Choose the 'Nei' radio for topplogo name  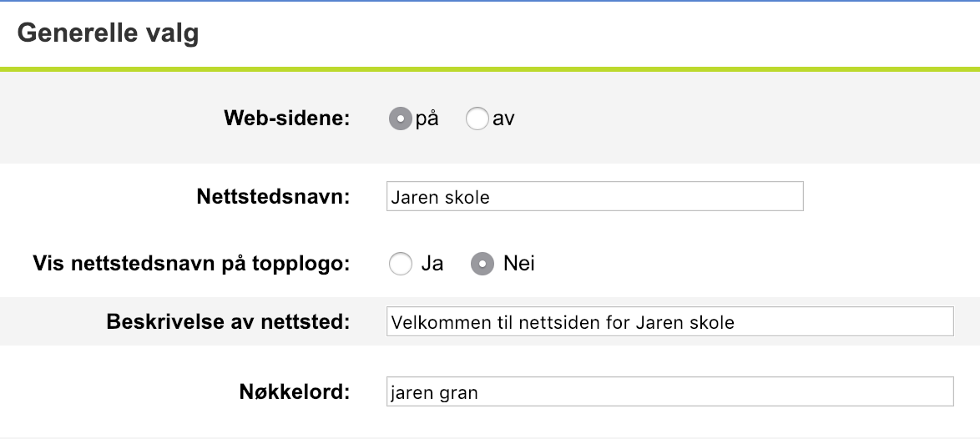[482, 265]
